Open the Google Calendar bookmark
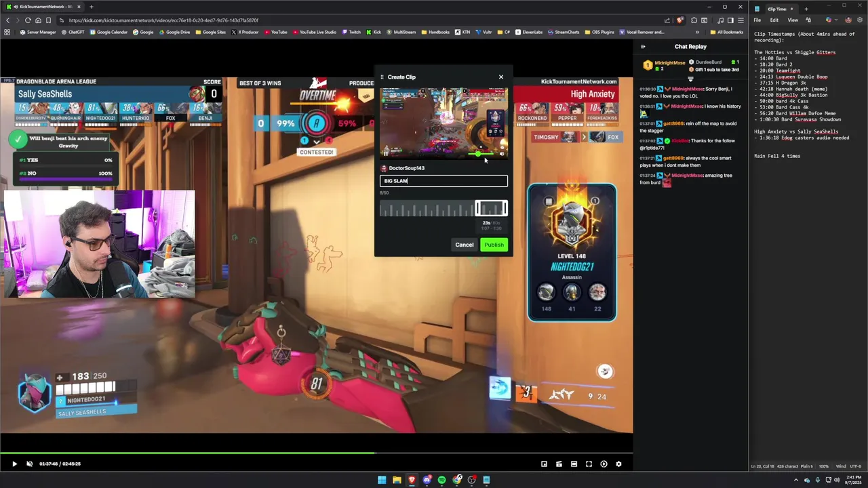 click(x=108, y=32)
